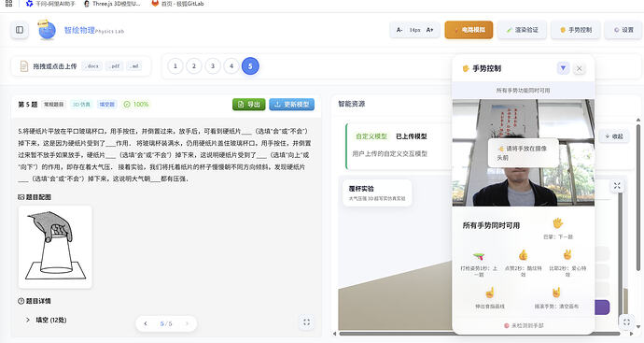Open the 电路模拟 circuit simulation button
This screenshot has height=343, width=644.
coord(469,30)
